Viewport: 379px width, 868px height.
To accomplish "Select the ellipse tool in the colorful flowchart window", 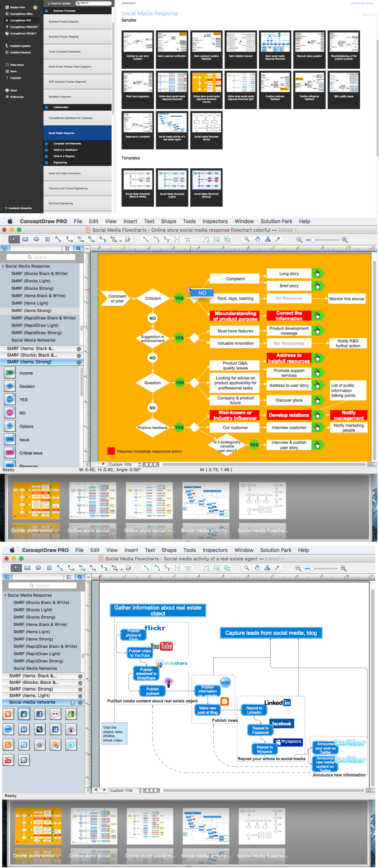I will pos(36,239).
